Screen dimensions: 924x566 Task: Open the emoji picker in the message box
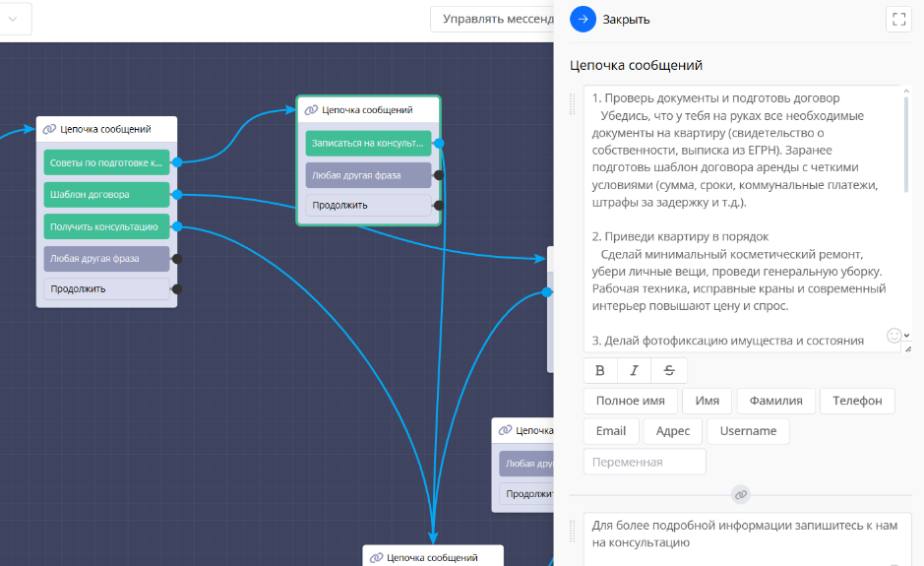(x=894, y=336)
